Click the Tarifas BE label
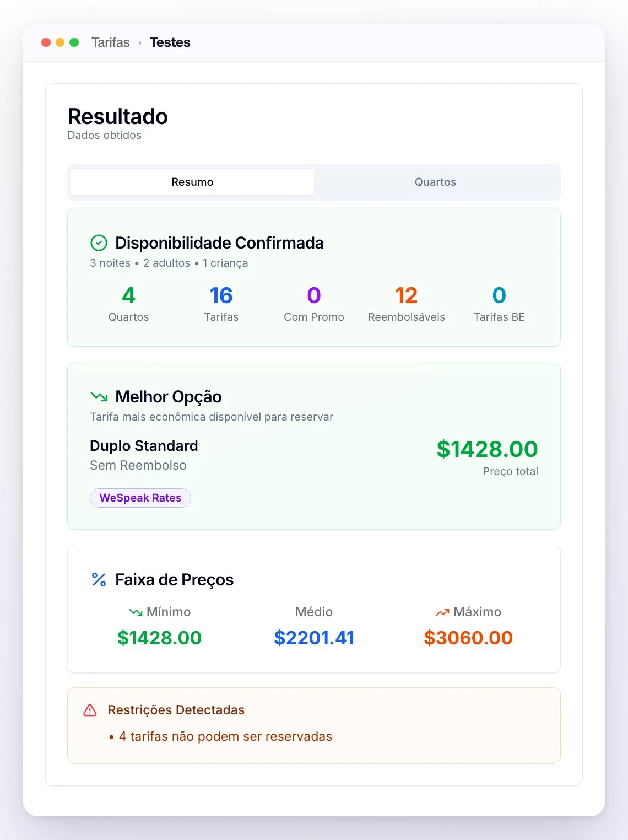The height and width of the screenshot is (840, 628). [499, 317]
